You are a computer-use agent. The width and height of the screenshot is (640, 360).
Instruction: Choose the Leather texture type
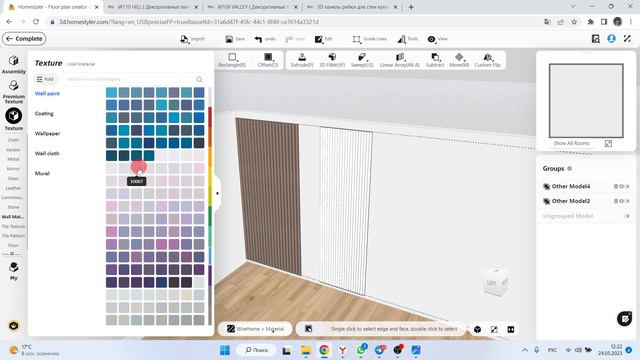click(13, 188)
